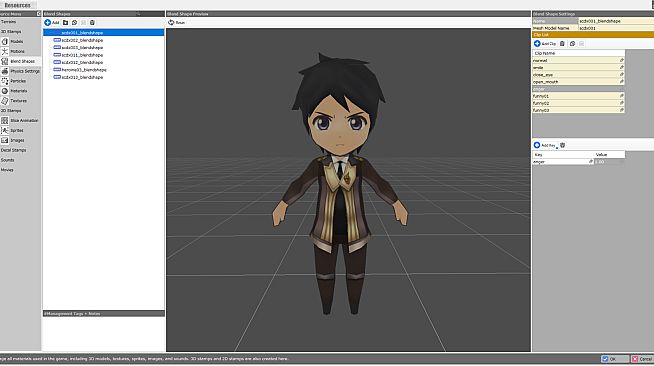
Task: Click the Clip Name column header
Action: (579, 53)
